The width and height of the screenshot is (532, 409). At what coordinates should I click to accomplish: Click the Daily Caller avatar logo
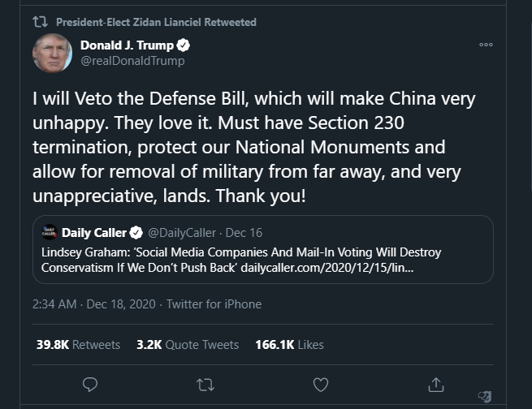pos(50,233)
